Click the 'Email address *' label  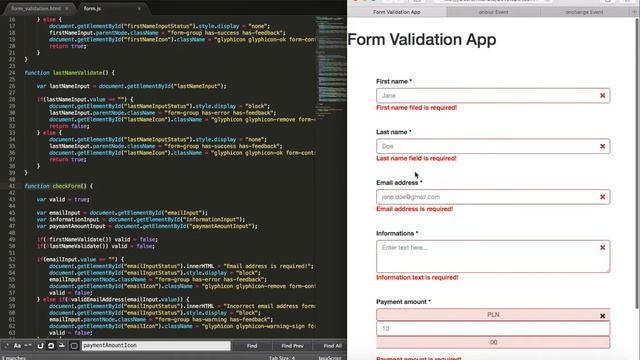399,183
